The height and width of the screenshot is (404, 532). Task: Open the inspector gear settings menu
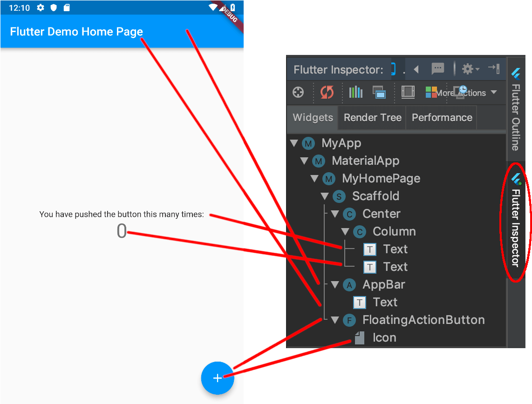click(470, 69)
